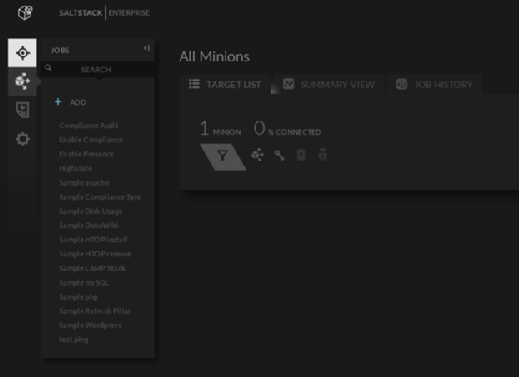
Task: Open the Compliance Audit job
Action: pos(89,125)
